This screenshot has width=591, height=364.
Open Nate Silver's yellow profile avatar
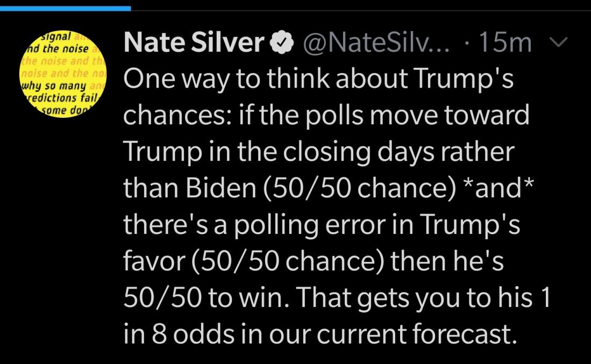click(x=63, y=74)
